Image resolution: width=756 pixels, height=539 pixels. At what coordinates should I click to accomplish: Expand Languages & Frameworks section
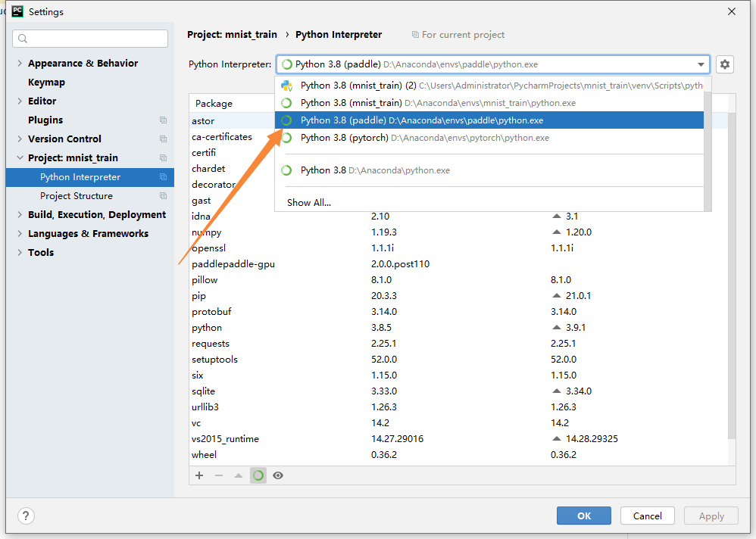point(20,234)
